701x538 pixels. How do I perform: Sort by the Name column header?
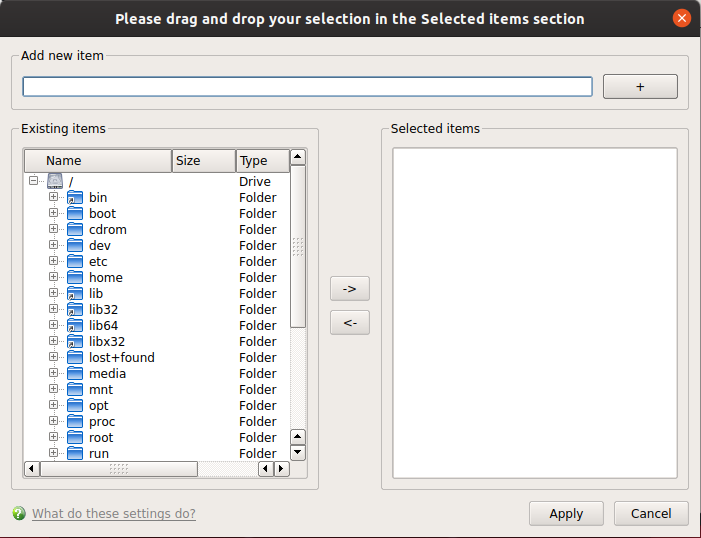pos(98,161)
